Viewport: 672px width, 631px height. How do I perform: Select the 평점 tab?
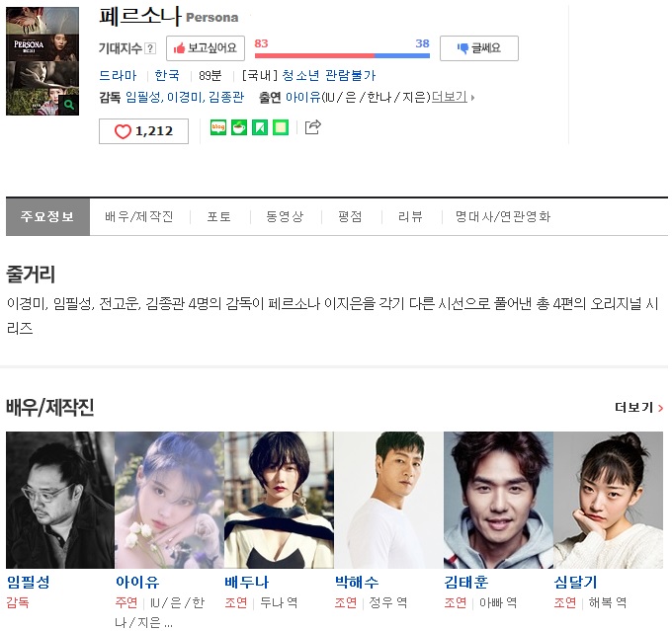pyautogui.click(x=350, y=216)
